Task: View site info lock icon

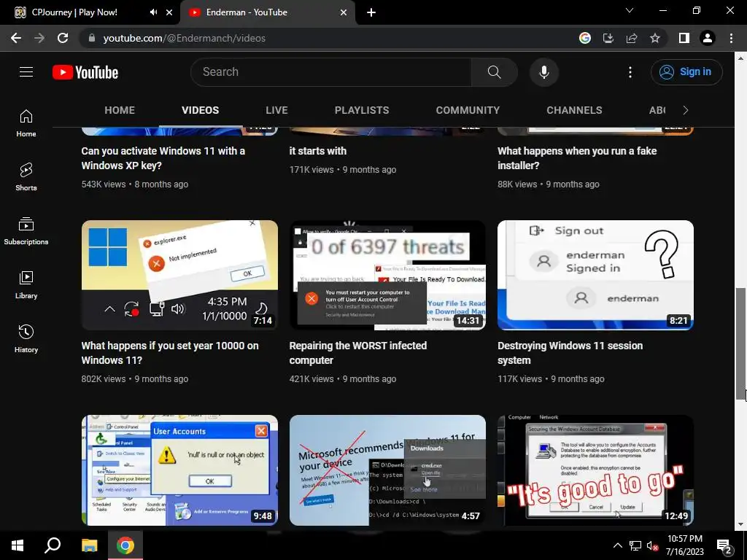Action: pyautogui.click(x=92, y=38)
